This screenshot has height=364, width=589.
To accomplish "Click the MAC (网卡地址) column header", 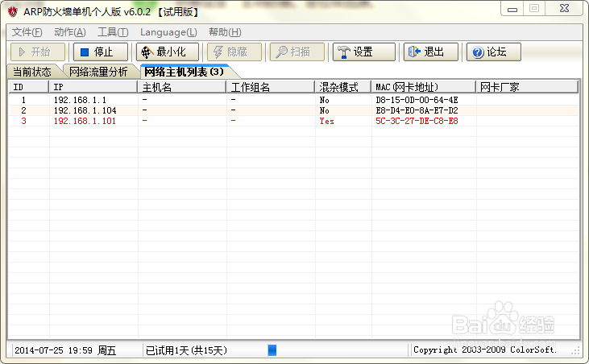I will tap(424, 87).
